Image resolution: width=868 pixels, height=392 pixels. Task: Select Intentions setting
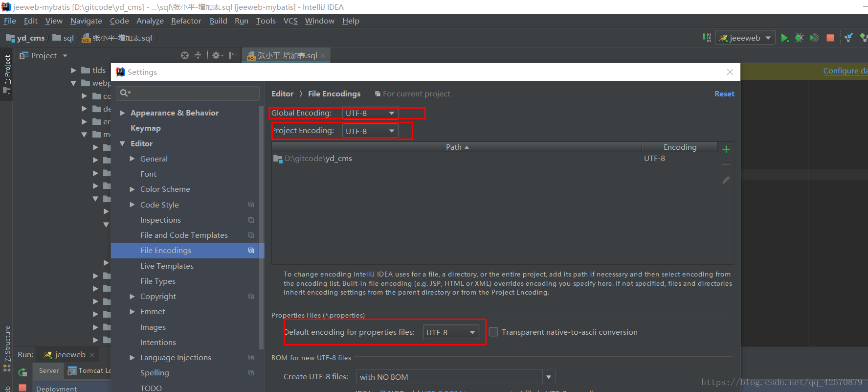158,342
